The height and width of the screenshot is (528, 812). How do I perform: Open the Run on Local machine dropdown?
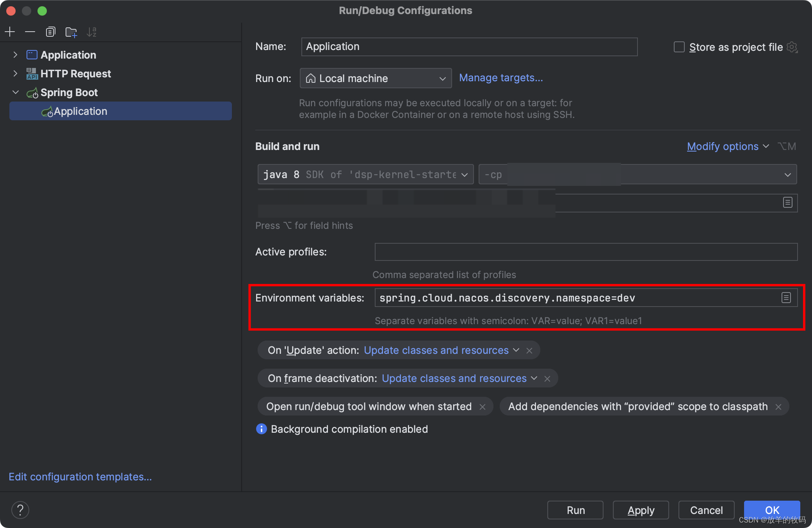376,78
